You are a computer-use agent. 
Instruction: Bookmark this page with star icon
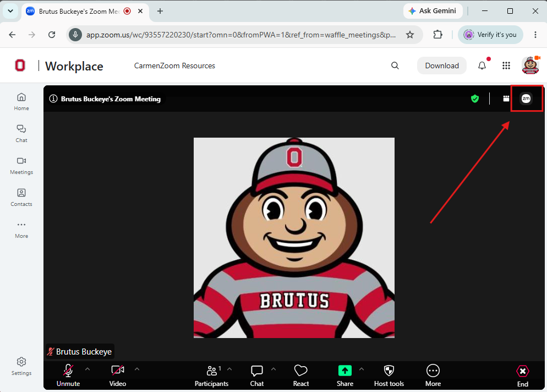click(x=410, y=35)
